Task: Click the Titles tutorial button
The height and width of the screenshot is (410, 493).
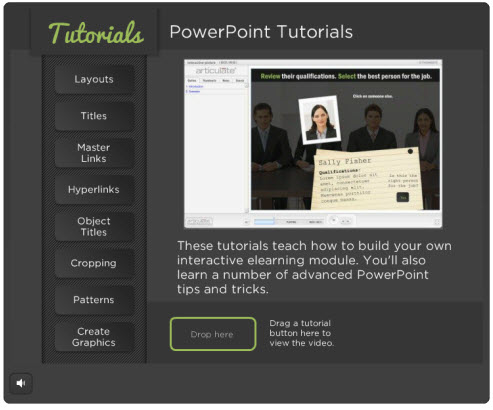Action: coord(94,116)
